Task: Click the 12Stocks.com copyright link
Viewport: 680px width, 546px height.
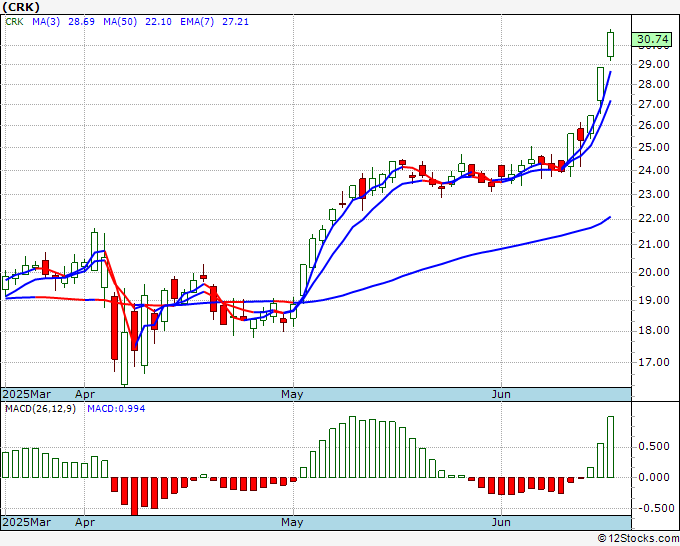Action: tap(638, 539)
